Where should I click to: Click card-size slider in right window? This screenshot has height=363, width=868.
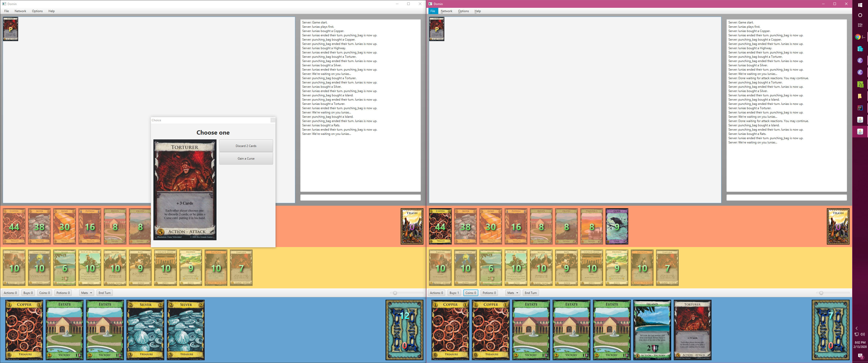click(833, 293)
